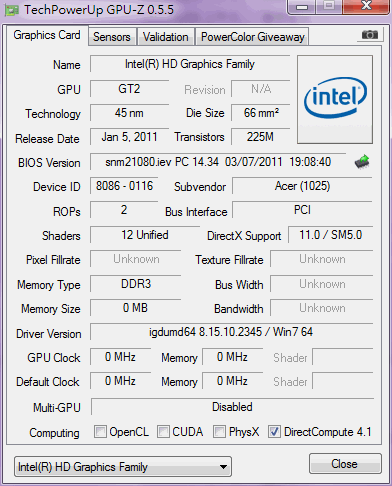This screenshot has height=486, width=392.
Task: Open the Validation tab
Action: (x=166, y=37)
